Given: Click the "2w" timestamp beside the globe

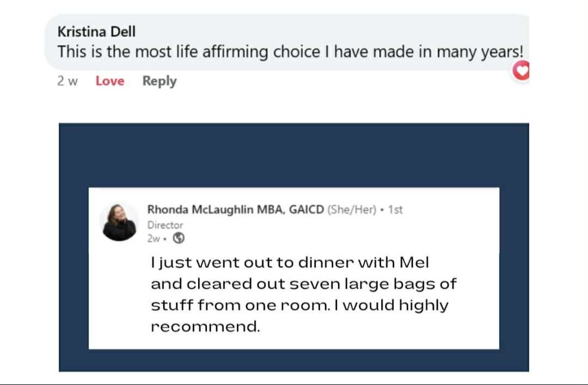Looking at the screenshot, I should (x=154, y=239).
